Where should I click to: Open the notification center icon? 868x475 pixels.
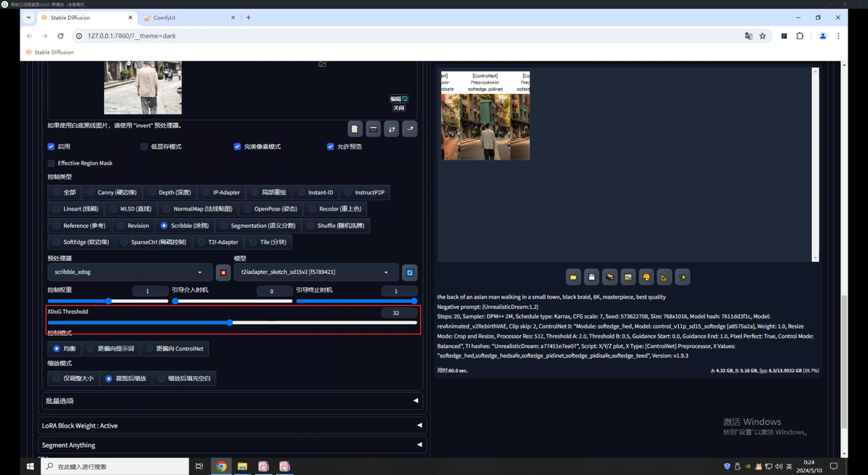(834, 466)
